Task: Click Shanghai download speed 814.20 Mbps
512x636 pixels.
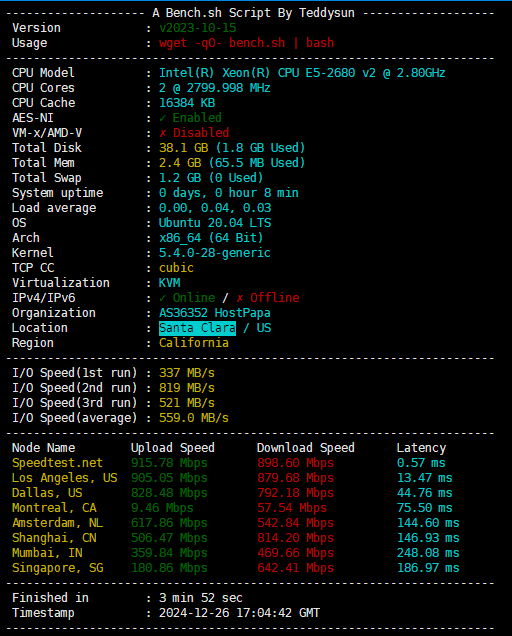Action: 296,538
